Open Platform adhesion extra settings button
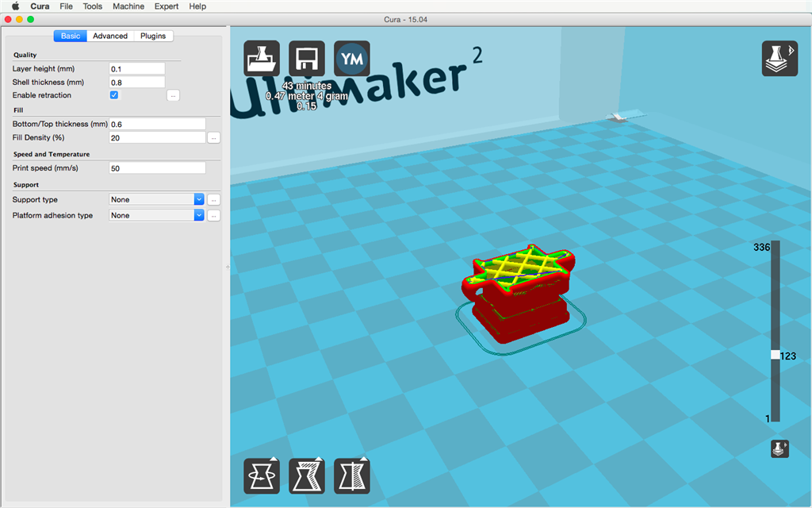 [213, 215]
